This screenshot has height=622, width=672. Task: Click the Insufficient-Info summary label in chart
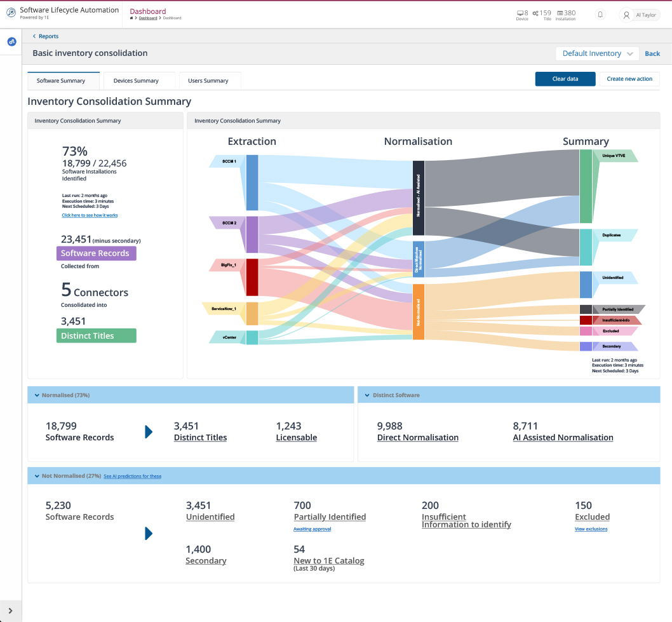[x=617, y=320]
